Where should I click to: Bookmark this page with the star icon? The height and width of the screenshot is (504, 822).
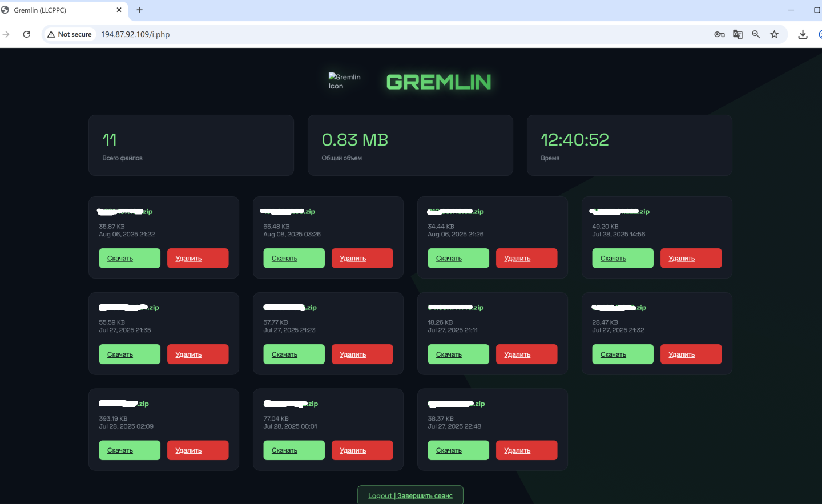[774, 34]
